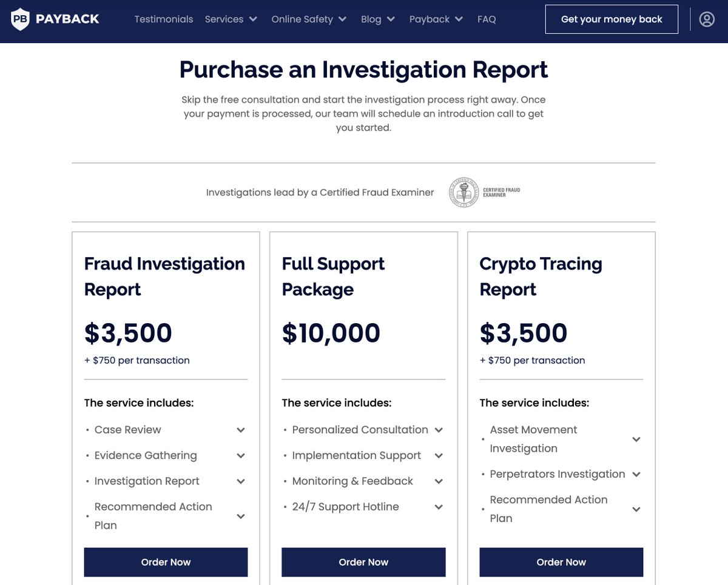Image resolution: width=728 pixels, height=585 pixels.
Task: Go to Testimonials page
Action: [164, 19]
